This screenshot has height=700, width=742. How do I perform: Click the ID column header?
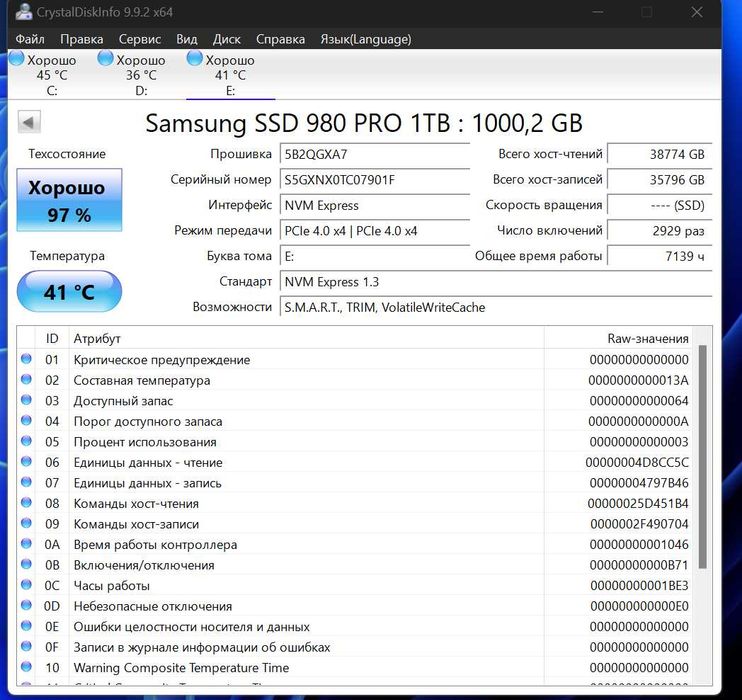click(x=52, y=338)
